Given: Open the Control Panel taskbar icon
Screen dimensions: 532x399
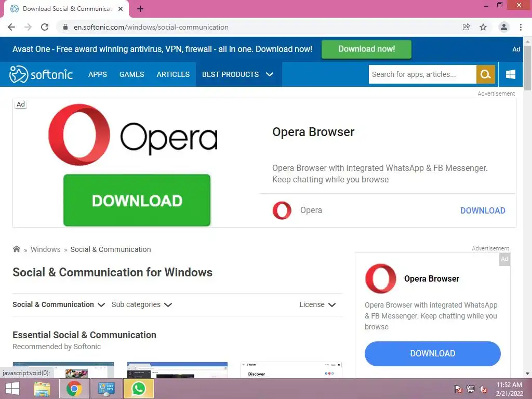Looking at the screenshot, I should (106, 389).
